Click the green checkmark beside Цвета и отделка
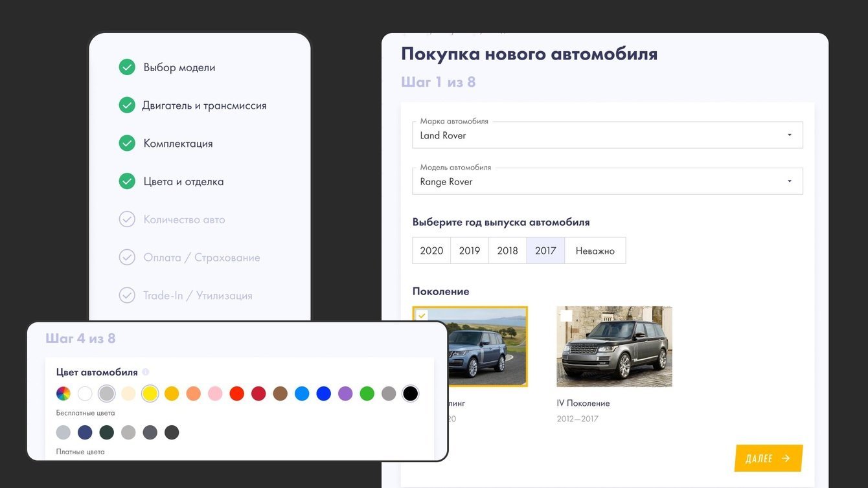868x488 pixels. click(x=127, y=182)
